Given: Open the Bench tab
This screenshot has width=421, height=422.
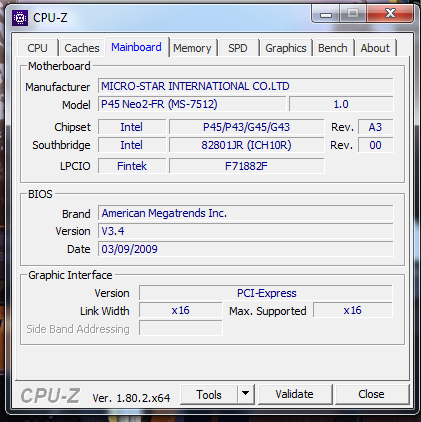Looking at the screenshot, I should tap(333, 48).
